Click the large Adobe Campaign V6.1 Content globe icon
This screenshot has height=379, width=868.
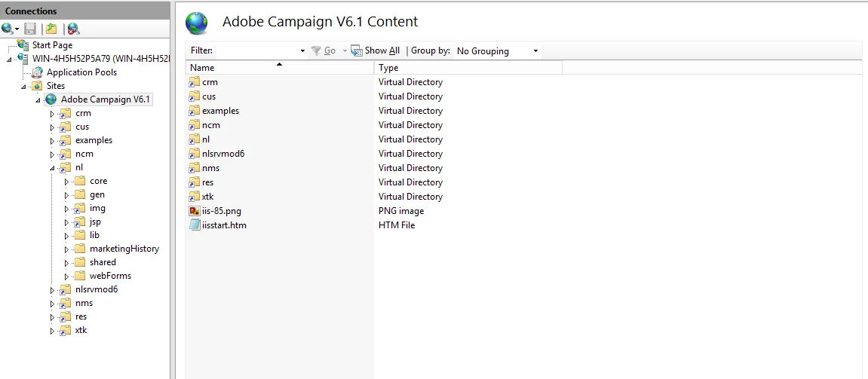(197, 23)
